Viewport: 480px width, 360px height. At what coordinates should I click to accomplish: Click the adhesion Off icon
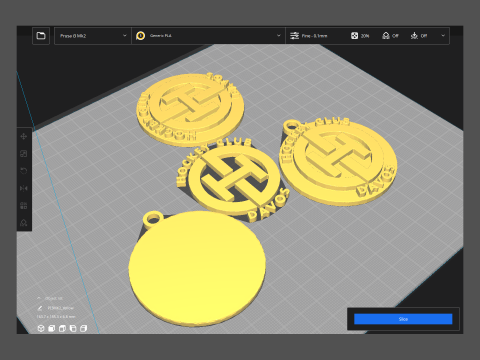[x=414, y=36]
